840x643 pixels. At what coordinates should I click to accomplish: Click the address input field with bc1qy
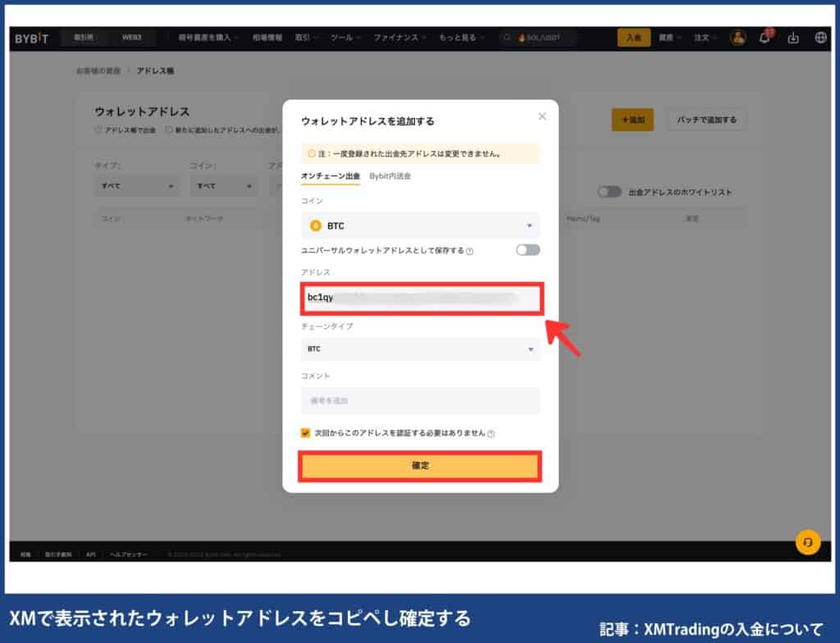422,299
